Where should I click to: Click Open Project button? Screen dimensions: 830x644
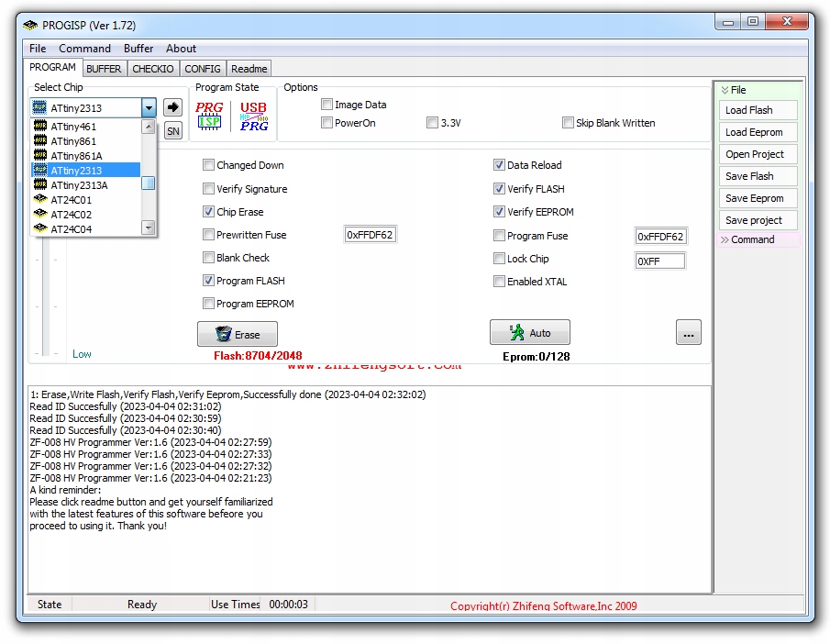point(758,154)
